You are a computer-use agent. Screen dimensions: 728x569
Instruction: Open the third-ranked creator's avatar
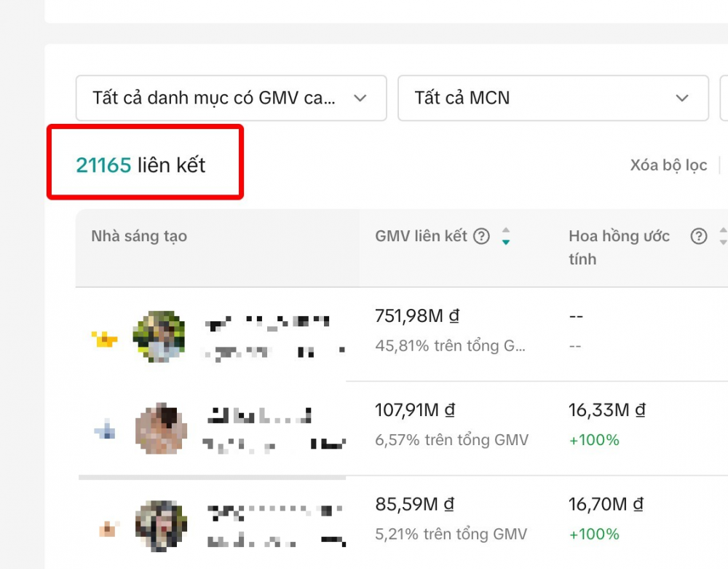pos(161,526)
